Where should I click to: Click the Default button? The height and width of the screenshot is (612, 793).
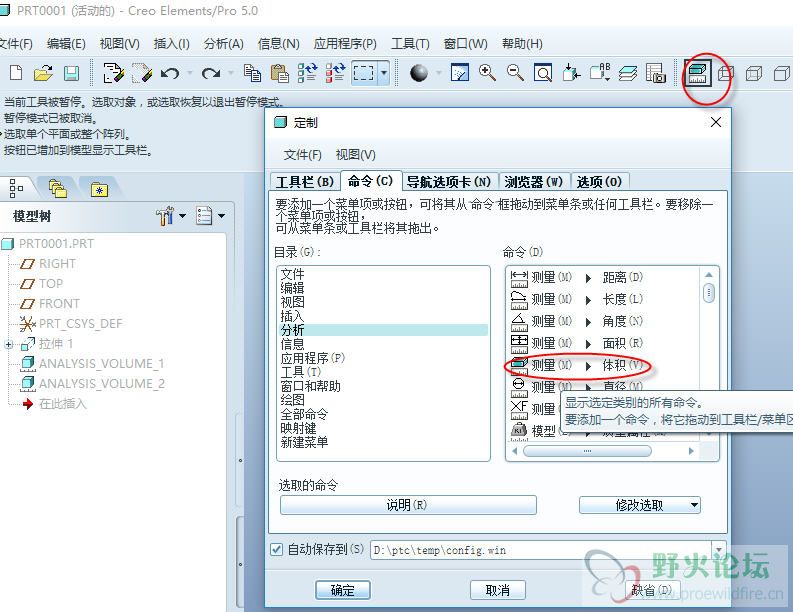tap(651, 590)
